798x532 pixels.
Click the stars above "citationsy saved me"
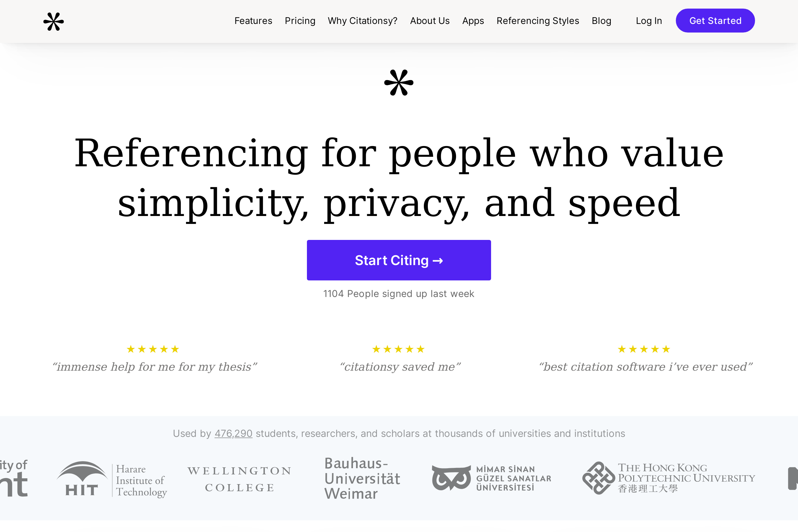(398, 349)
